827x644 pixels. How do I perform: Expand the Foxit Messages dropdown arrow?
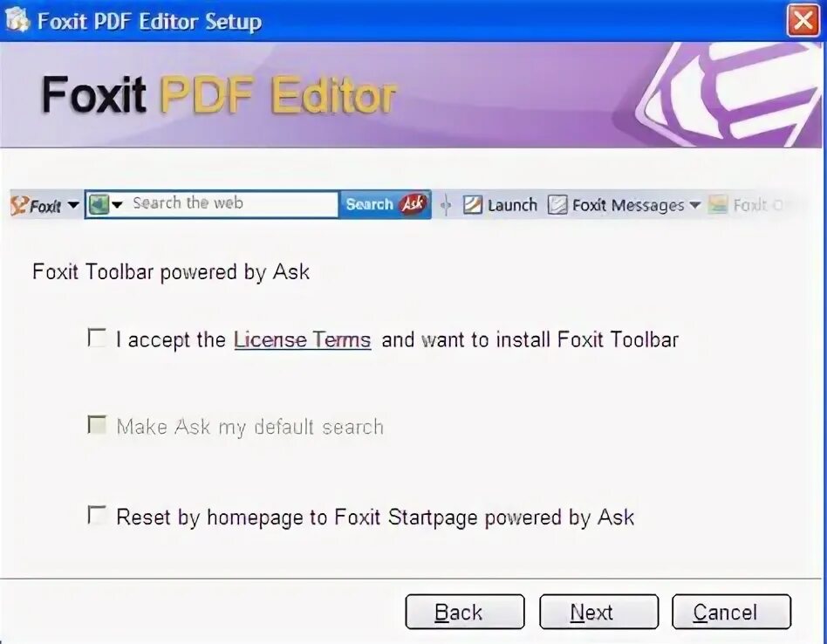694,205
